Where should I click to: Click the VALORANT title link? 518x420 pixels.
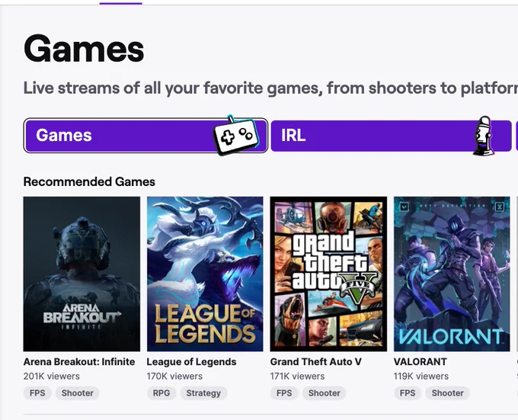click(420, 362)
